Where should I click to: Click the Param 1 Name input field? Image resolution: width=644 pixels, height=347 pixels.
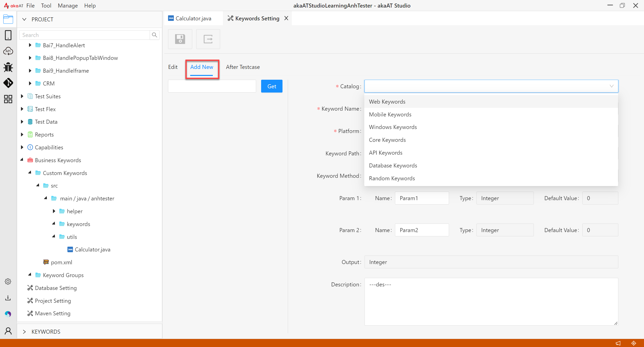tap(422, 198)
